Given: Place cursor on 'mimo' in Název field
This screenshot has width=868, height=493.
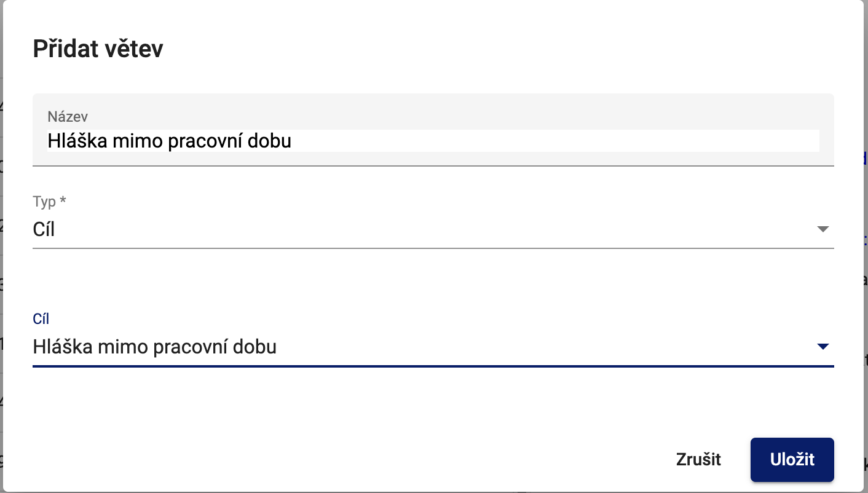Looking at the screenshot, I should [133, 141].
